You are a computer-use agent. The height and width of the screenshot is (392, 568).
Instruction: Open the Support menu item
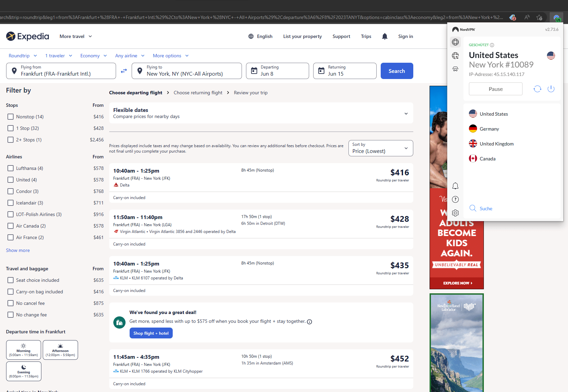click(341, 36)
